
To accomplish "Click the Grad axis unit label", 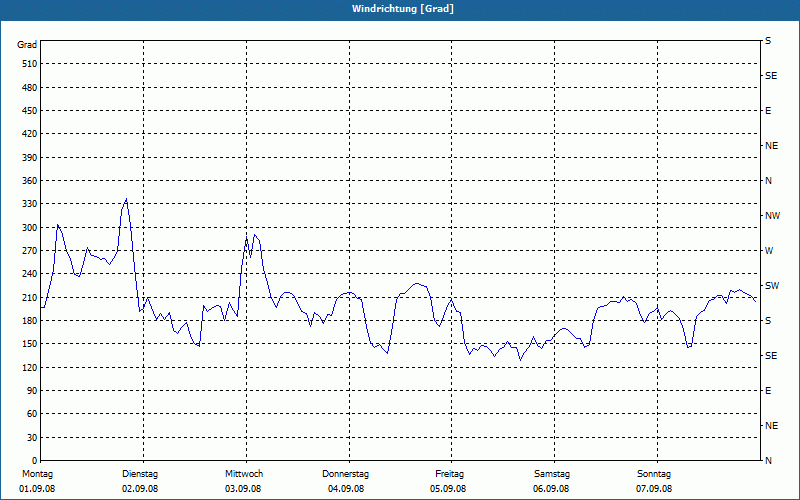I will tap(27, 45).
